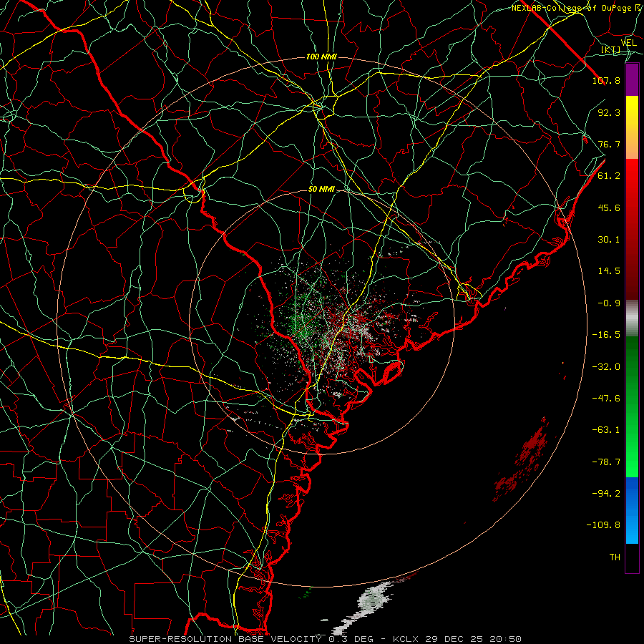Click the 0.3 DEG elevation angle in caption
Screen dimensions: 644x644
(x=351, y=639)
